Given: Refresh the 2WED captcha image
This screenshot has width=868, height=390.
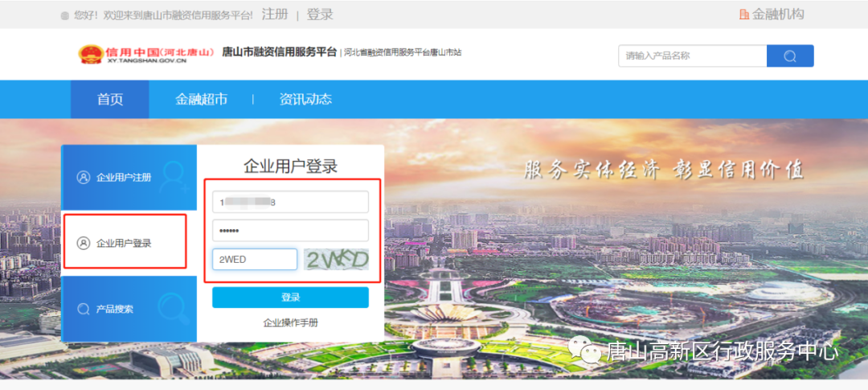Looking at the screenshot, I should point(336,259).
